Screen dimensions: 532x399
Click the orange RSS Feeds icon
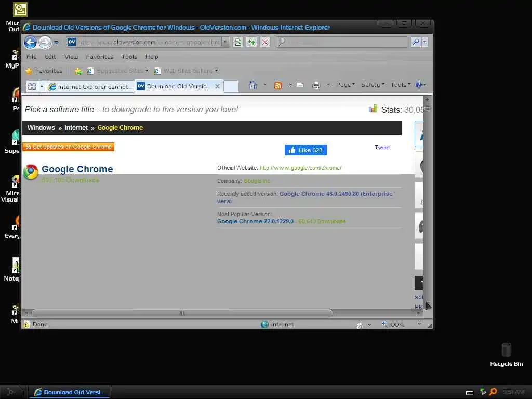278,85
